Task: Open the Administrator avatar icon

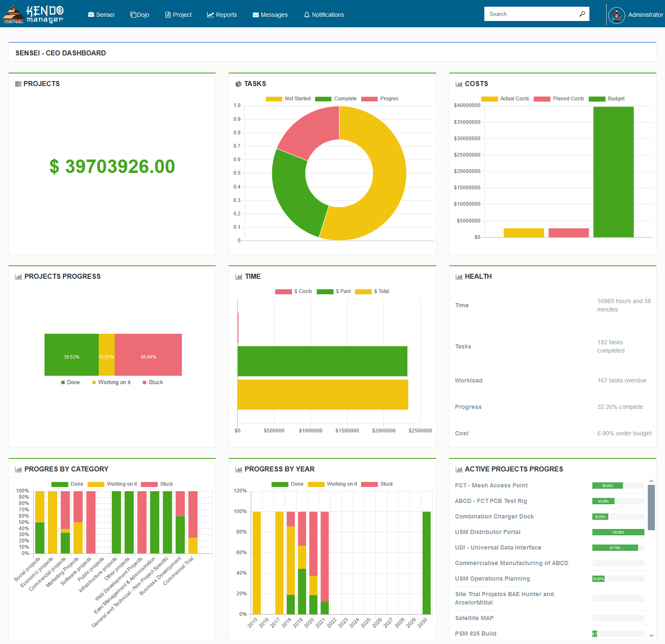Action: coord(616,15)
